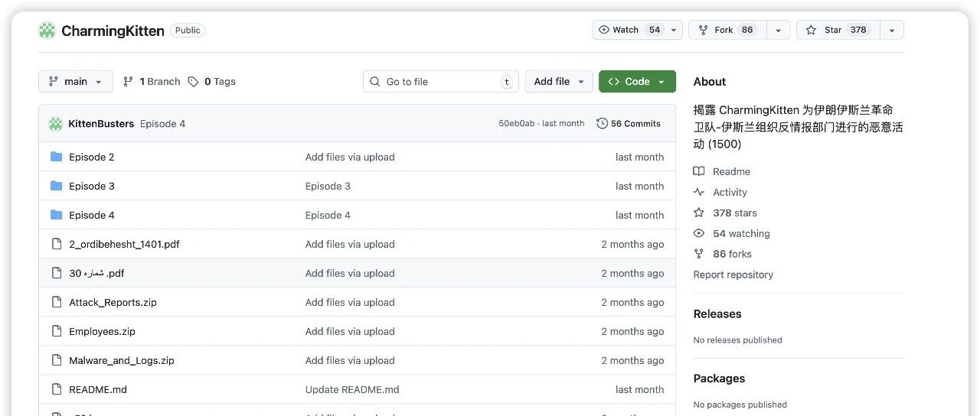Image resolution: width=980 pixels, height=416 pixels.
Task: Open the CharmingKitten repository name link
Action: coord(113,31)
